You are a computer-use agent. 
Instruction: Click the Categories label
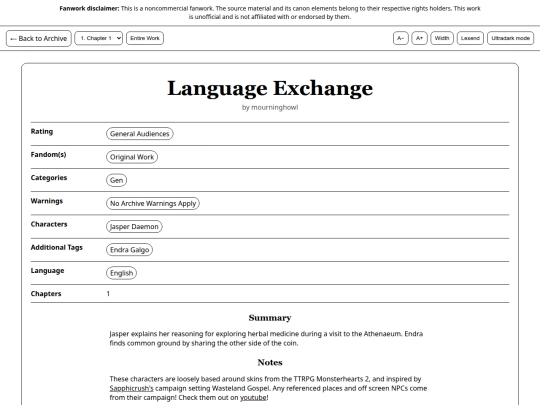(49, 178)
